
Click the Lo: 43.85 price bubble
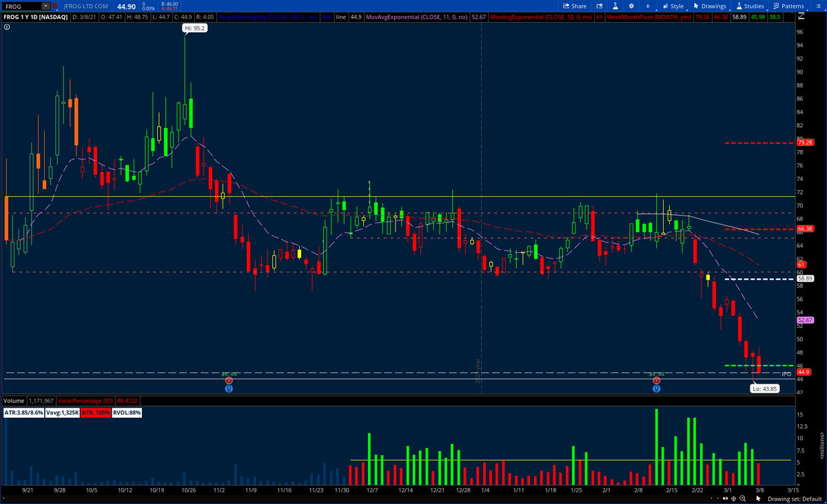pos(764,389)
